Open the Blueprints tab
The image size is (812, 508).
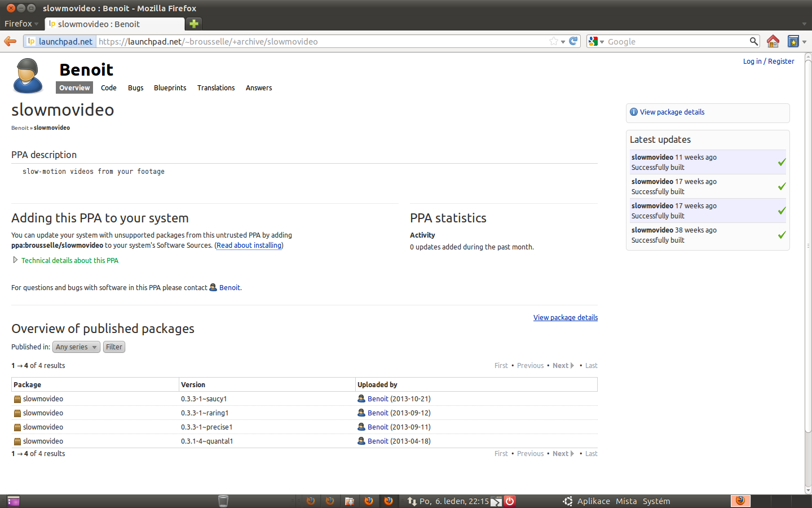click(x=170, y=87)
